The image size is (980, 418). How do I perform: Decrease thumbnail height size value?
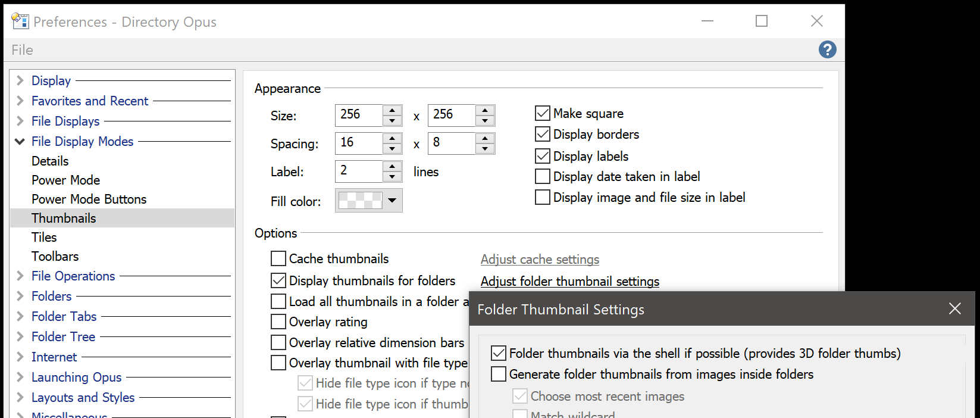coord(485,120)
